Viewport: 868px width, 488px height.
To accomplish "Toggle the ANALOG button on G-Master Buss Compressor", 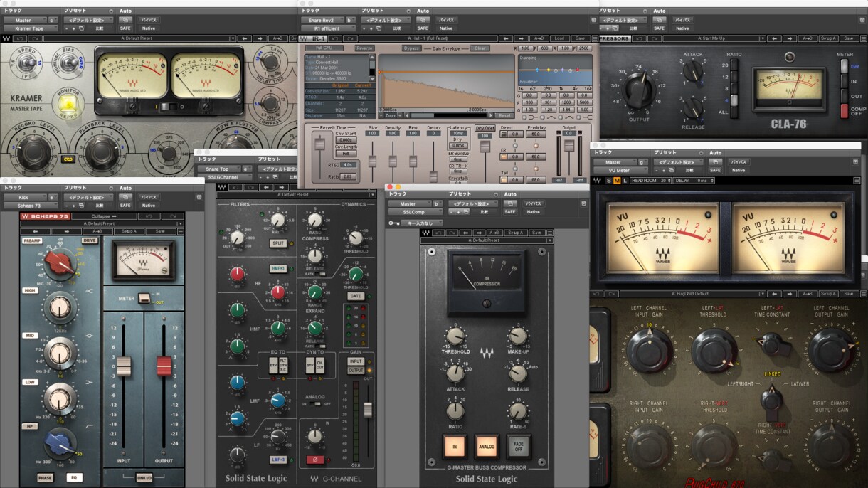I will coord(487,446).
